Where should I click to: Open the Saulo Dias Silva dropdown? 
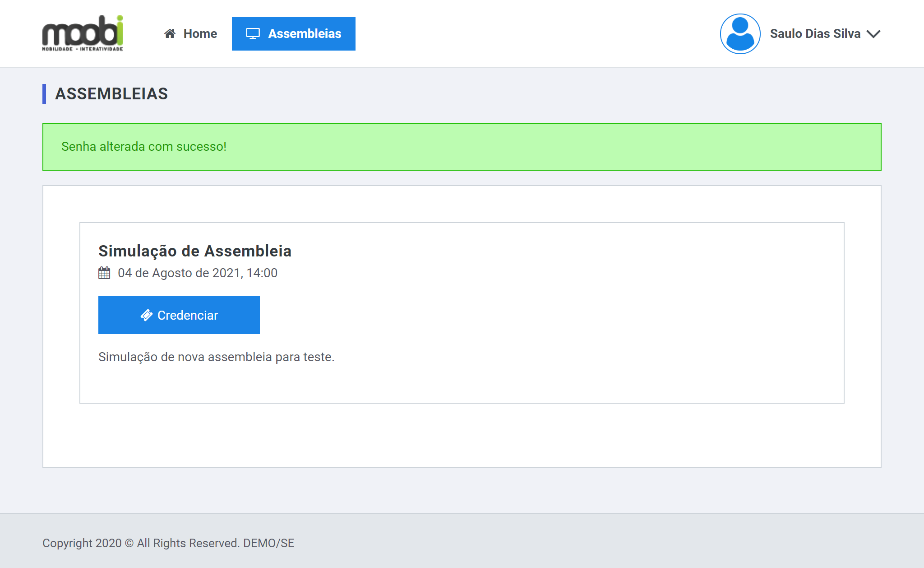tap(815, 34)
